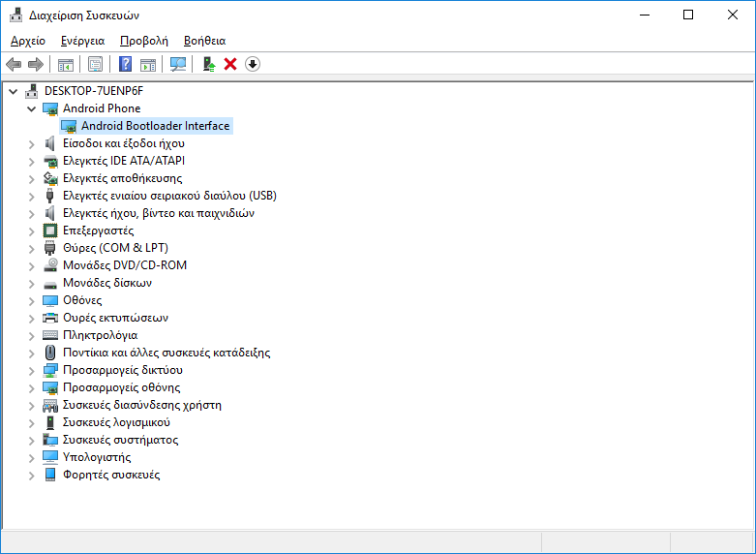Click the Update driver toolbar icon
756x554 pixels.
pos(208,64)
